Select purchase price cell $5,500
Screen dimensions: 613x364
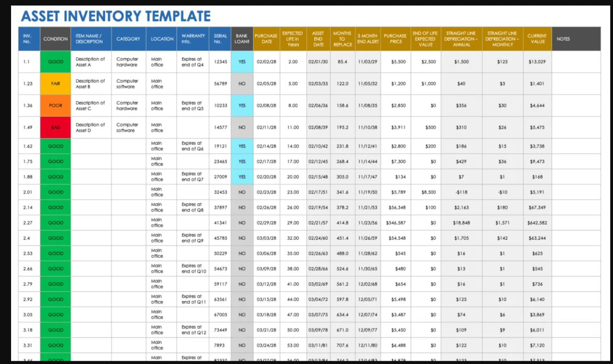tap(396, 62)
